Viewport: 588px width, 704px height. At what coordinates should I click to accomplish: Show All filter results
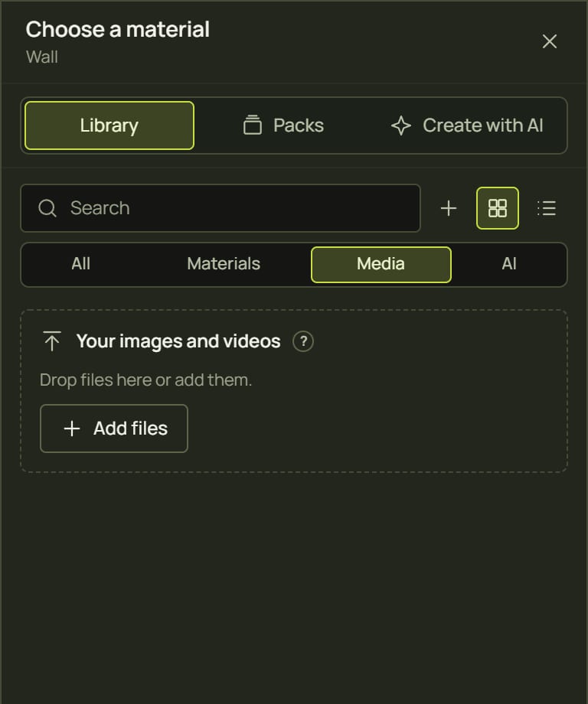pyautogui.click(x=81, y=264)
